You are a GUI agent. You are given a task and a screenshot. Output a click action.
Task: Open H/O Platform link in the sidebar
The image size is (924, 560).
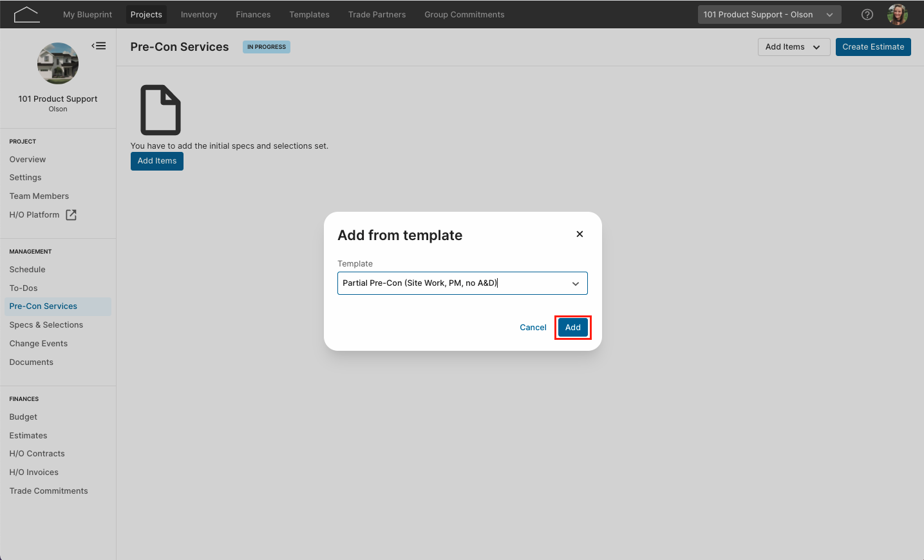pyautogui.click(x=34, y=215)
